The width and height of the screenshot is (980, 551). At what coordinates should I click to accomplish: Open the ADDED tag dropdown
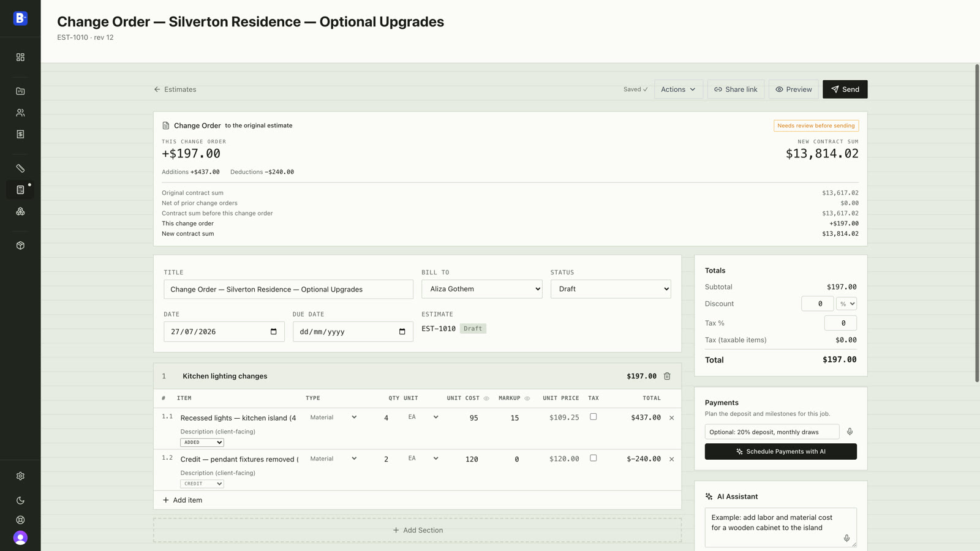pyautogui.click(x=202, y=442)
